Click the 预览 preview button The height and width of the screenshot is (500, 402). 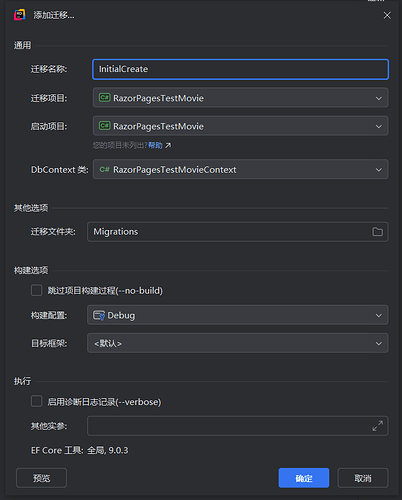click(x=41, y=478)
